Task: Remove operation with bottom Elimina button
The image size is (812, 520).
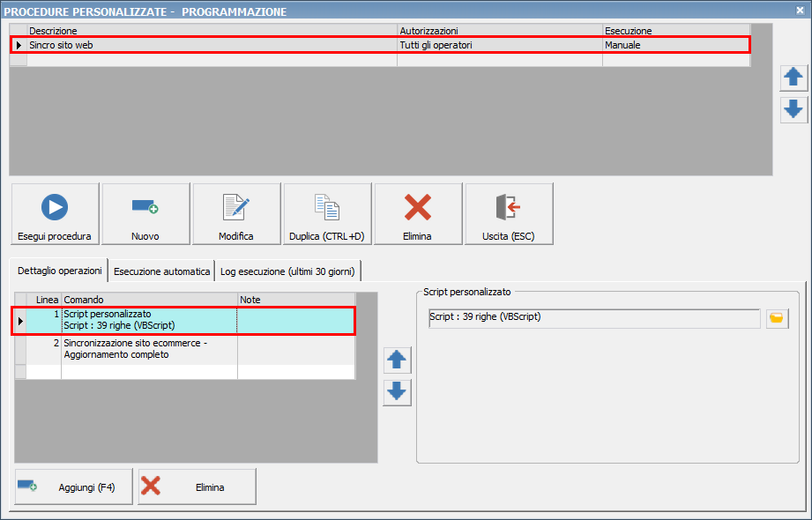Action: pos(197,487)
